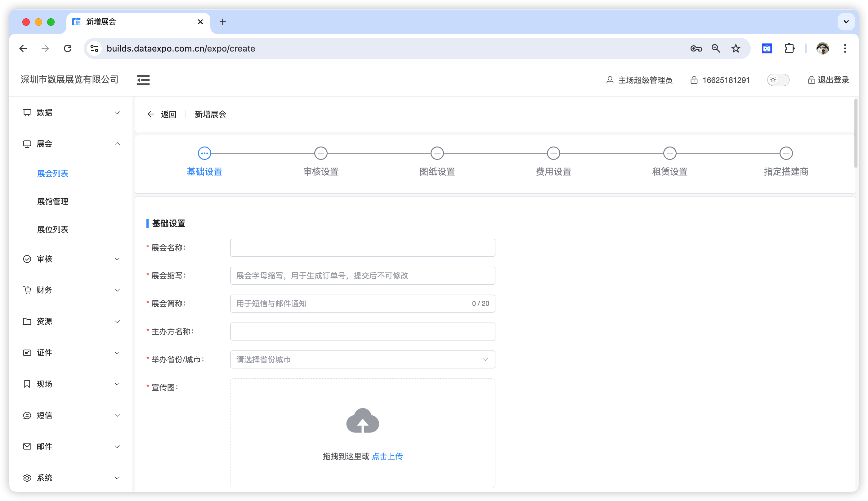Click 退出登录 to log out
Screen dimensions: 868x501
828,80
